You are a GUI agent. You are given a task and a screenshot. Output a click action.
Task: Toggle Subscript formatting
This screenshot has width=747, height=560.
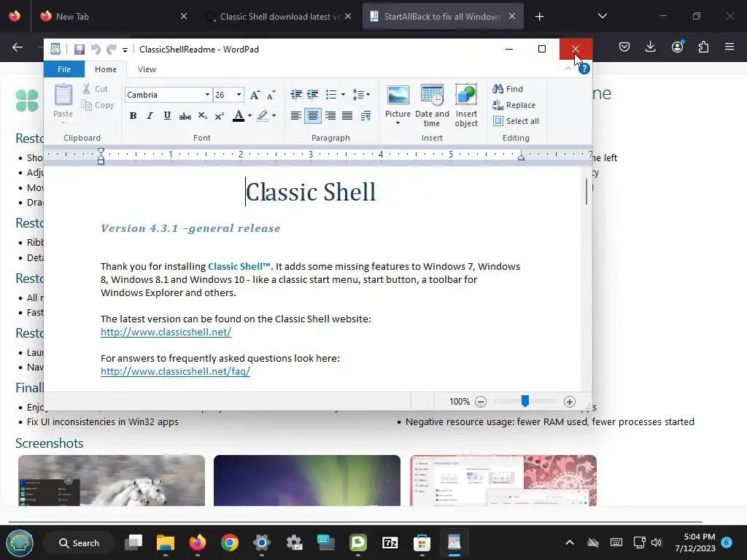tap(203, 116)
